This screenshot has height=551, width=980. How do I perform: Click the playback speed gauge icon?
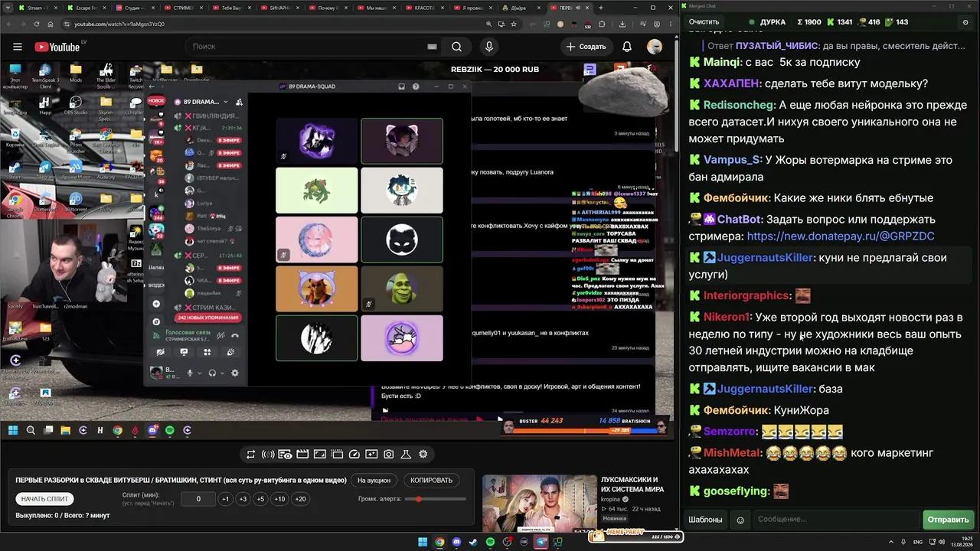354,455
